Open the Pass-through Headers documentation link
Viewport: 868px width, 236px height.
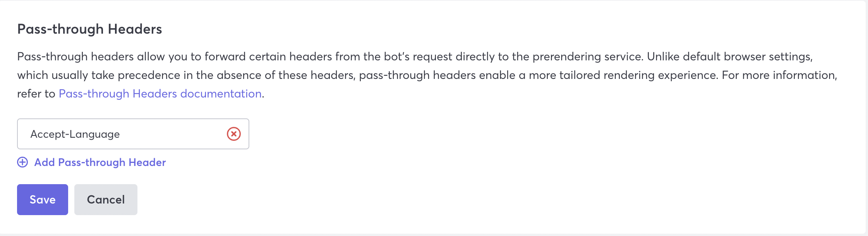pos(160,94)
